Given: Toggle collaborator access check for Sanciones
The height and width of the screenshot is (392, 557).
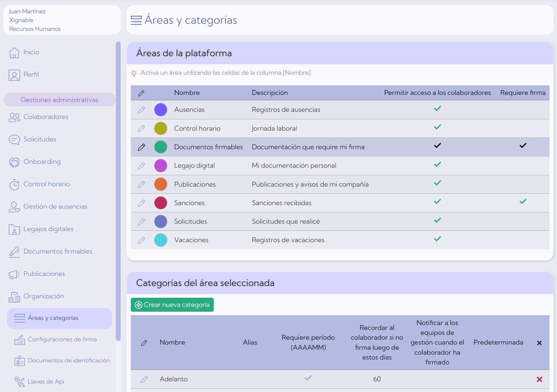Looking at the screenshot, I should tap(438, 201).
